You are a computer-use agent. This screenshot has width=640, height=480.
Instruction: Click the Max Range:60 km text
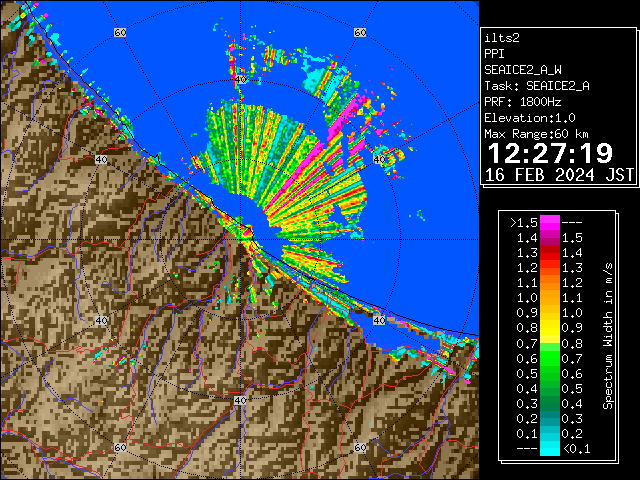tap(536, 134)
